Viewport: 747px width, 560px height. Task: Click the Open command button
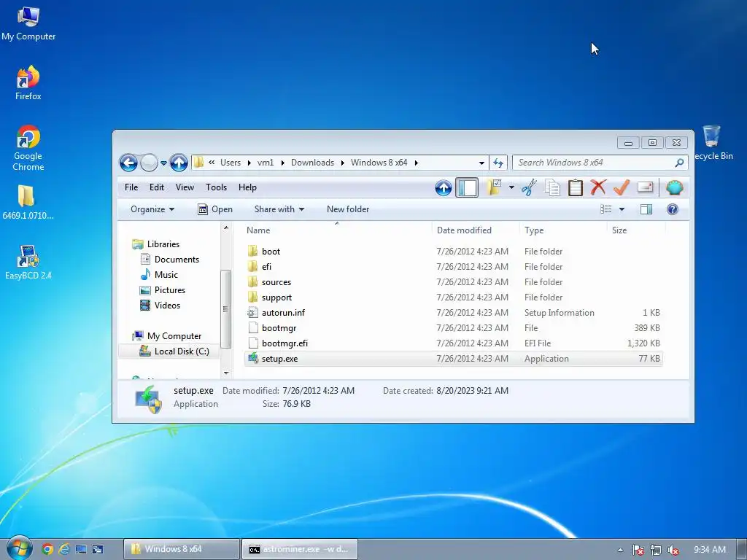215,209
